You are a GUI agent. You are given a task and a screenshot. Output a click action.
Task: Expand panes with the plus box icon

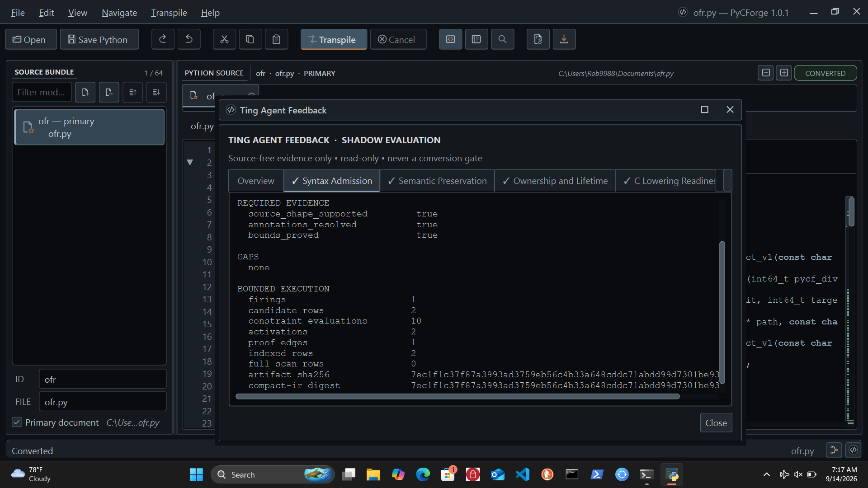784,73
